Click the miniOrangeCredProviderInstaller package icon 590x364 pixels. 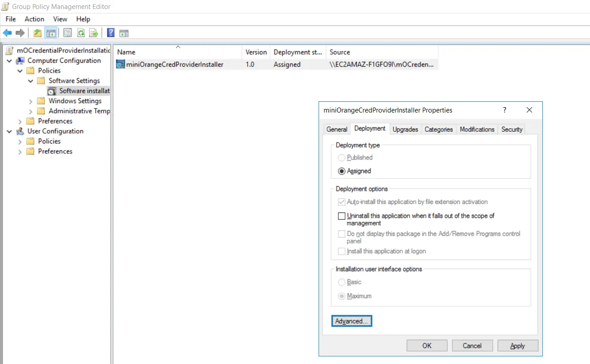(x=120, y=65)
